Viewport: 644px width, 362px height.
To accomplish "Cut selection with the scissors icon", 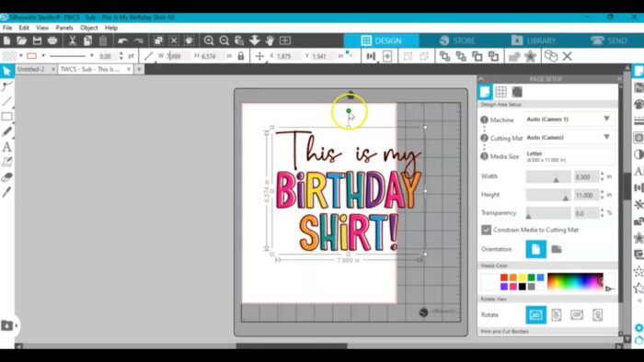I will [73, 40].
